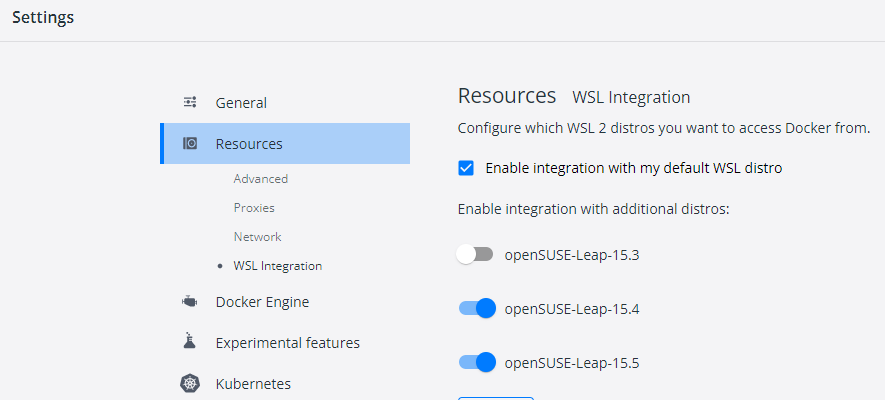Click the openSUSE-Leap-15.5 distro label
This screenshot has height=400, width=885.
(x=572, y=363)
